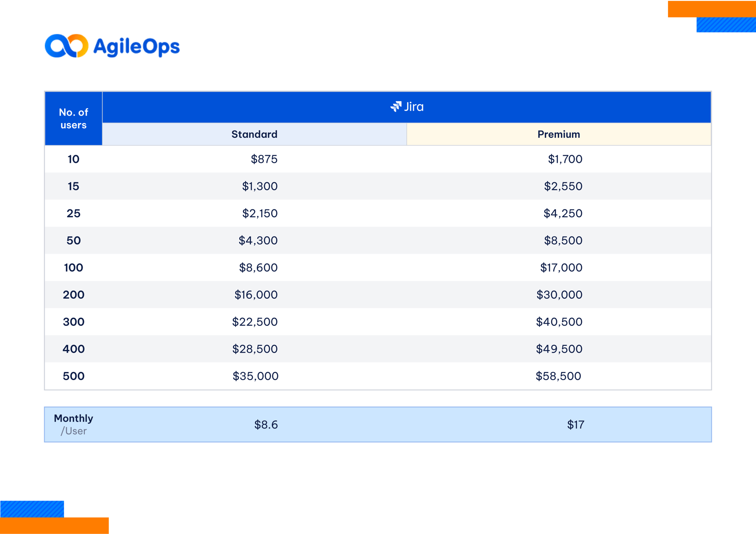Select the Standard pricing column header
The width and height of the screenshot is (756, 534).
tap(254, 134)
